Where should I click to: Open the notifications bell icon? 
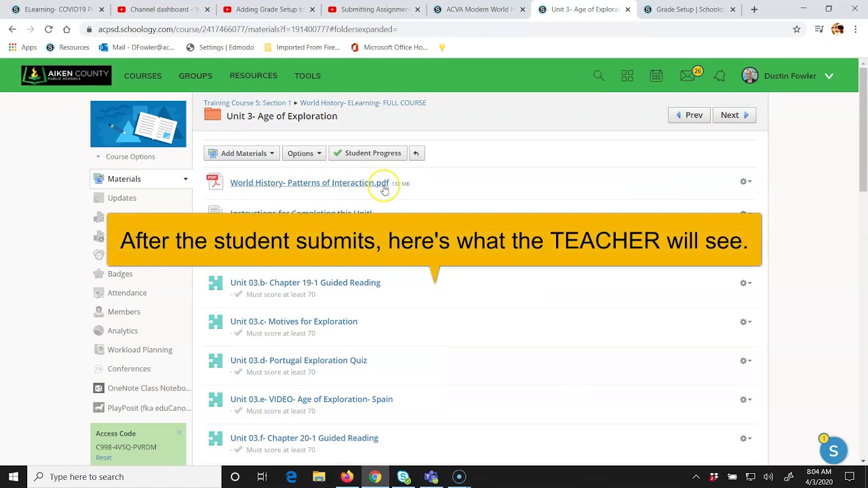(x=719, y=76)
